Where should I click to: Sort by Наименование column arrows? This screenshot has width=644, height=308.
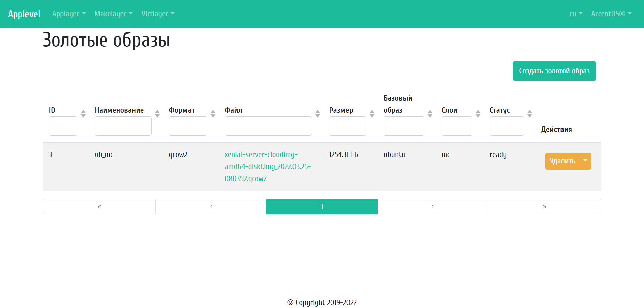pyautogui.click(x=157, y=114)
